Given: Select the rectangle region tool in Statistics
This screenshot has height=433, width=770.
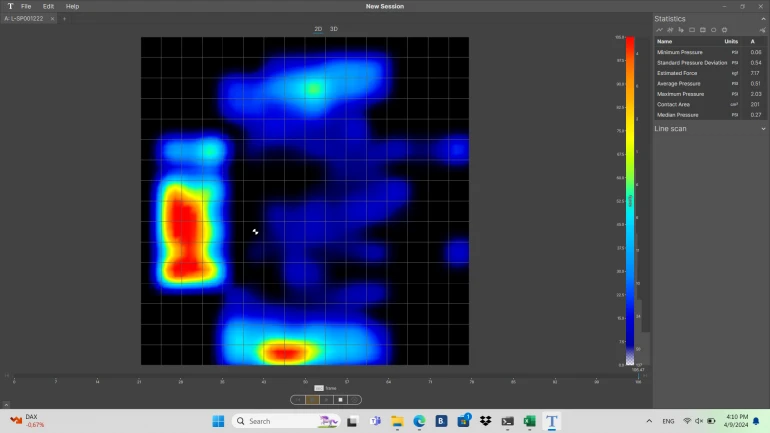Looking at the screenshot, I should point(691,30).
